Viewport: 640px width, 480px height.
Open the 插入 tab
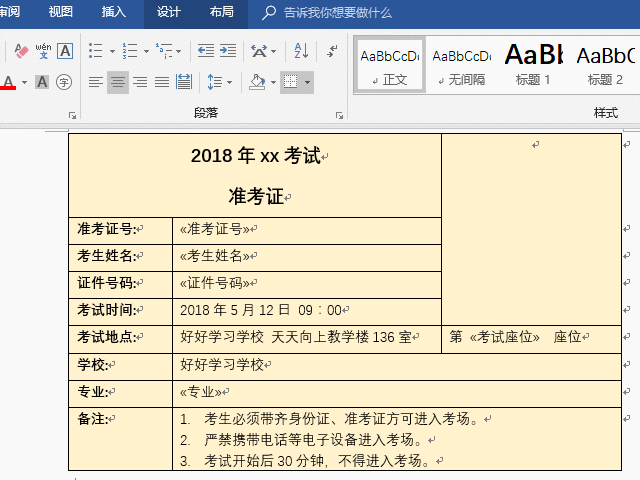(x=113, y=11)
